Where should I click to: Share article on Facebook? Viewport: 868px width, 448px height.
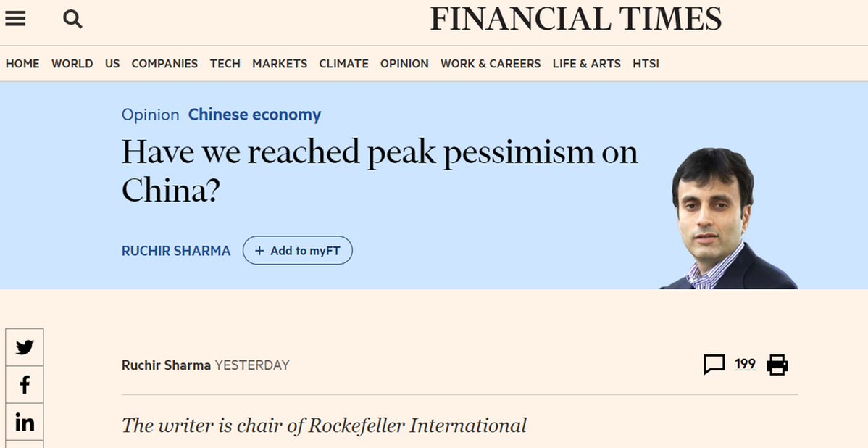tap(25, 385)
